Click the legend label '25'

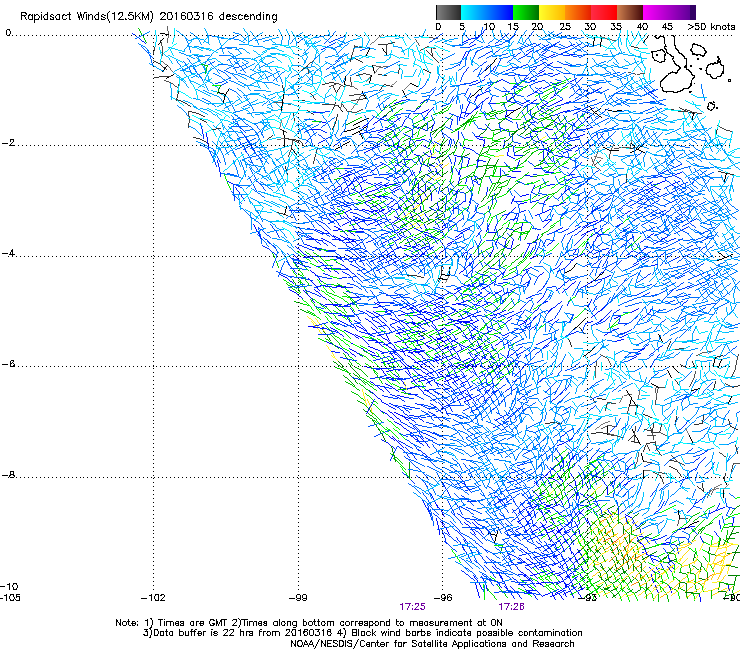(565, 27)
